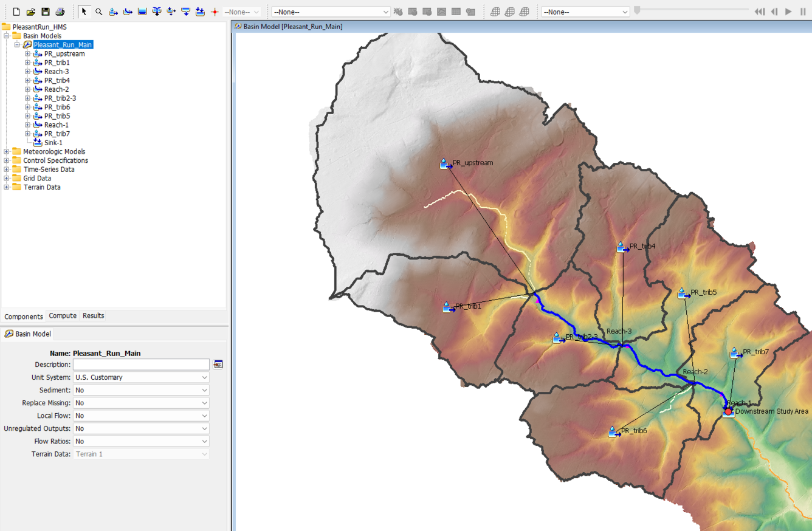Select Sink-1 in the basin tree
The height and width of the screenshot is (531, 812).
[55, 142]
